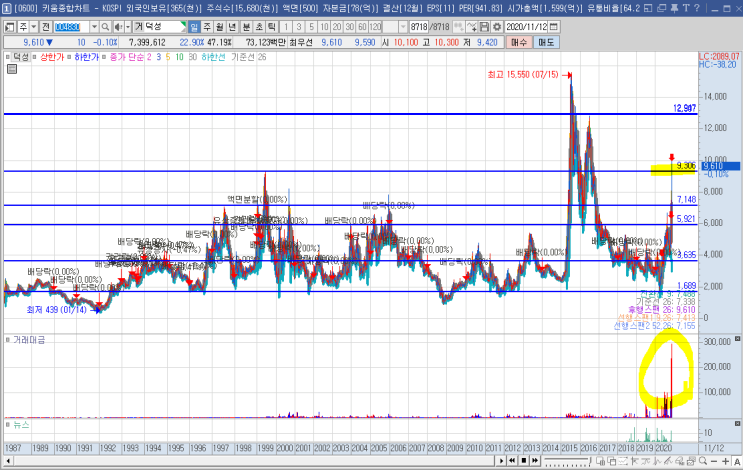The image size is (743, 470).
Task: Collapse the 거래대금 volume panel
Action: click(x=737, y=338)
